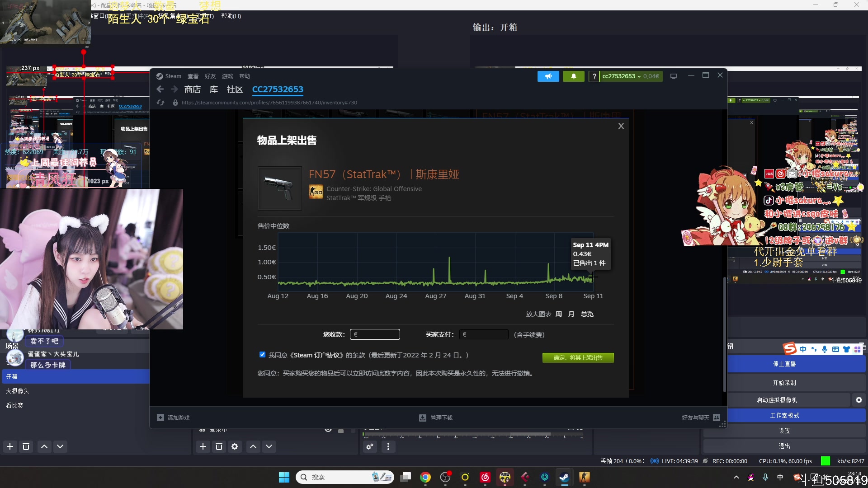Uncheck the Steam 订户协议 agreement checkbox
The image size is (868, 488).
pos(262,355)
